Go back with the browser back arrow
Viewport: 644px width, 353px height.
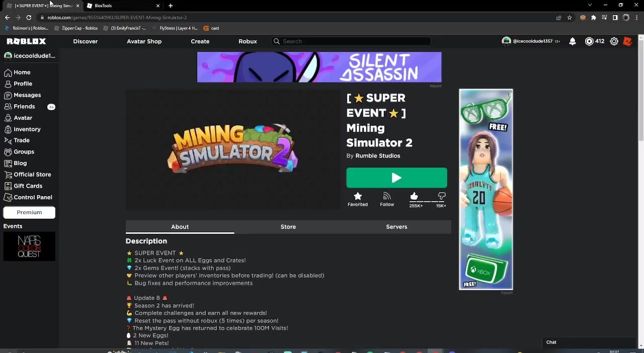pyautogui.click(x=7, y=18)
